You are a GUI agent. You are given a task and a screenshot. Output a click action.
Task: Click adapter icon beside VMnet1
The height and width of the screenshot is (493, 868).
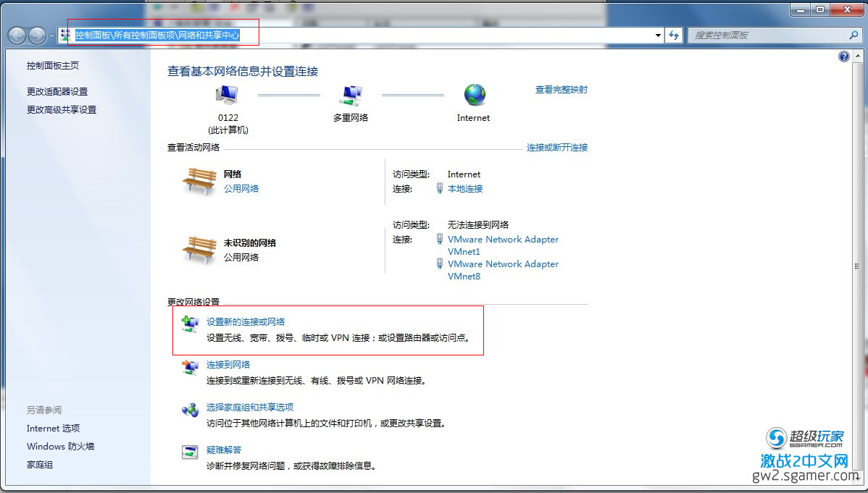440,239
